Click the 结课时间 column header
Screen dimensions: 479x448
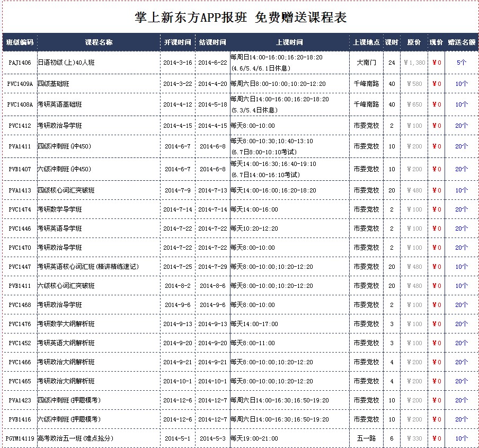[212, 42]
